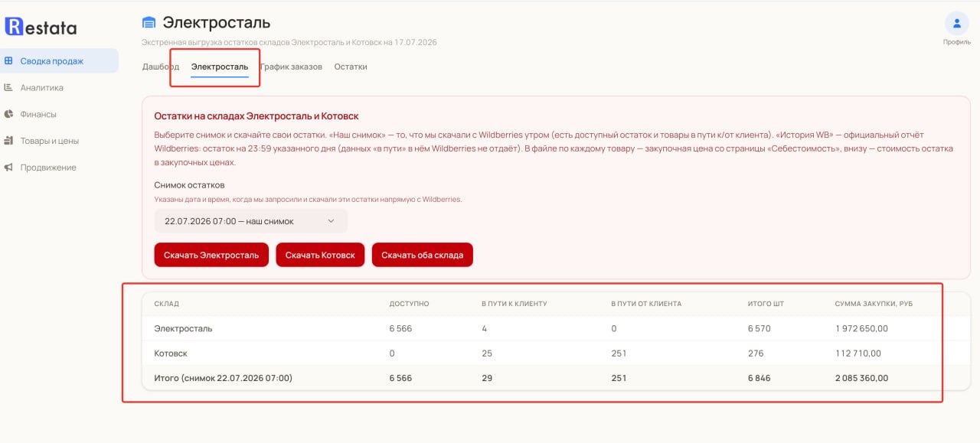The image size is (980, 443).
Task: Click the value 25 in Котовск row
Action: [x=487, y=353]
